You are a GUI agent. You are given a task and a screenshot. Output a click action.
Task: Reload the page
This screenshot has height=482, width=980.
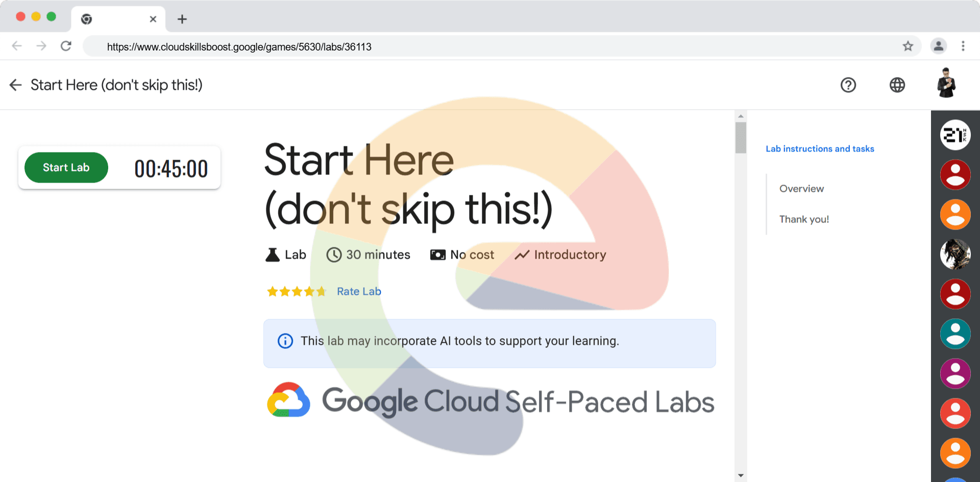pyautogui.click(x=66, y=46)
